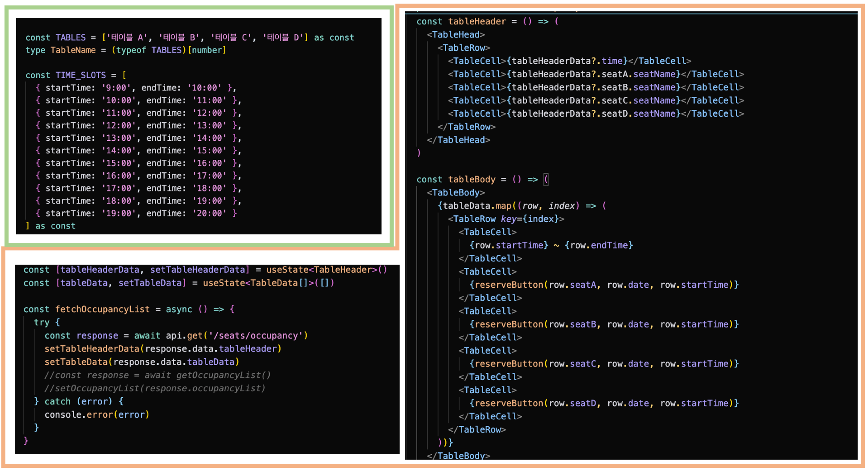Click the api.get('/seats/occupancy') line
This screenshot has width=868, height=471.
[176, 335]
